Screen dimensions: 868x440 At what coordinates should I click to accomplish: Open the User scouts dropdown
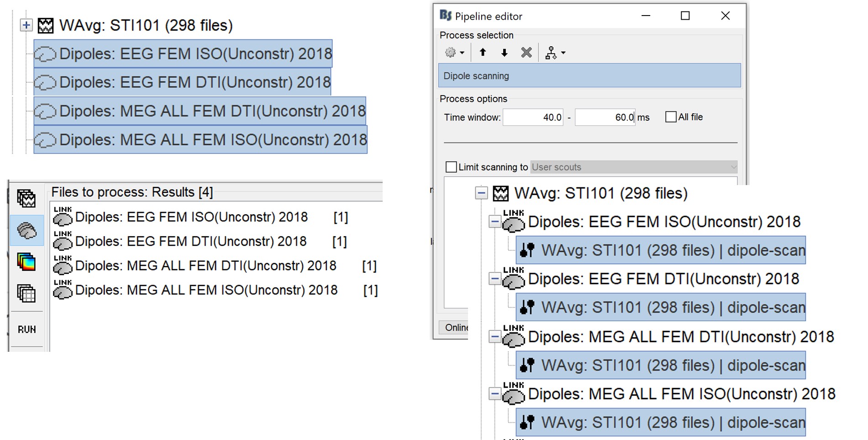click(x=633, y=167)
